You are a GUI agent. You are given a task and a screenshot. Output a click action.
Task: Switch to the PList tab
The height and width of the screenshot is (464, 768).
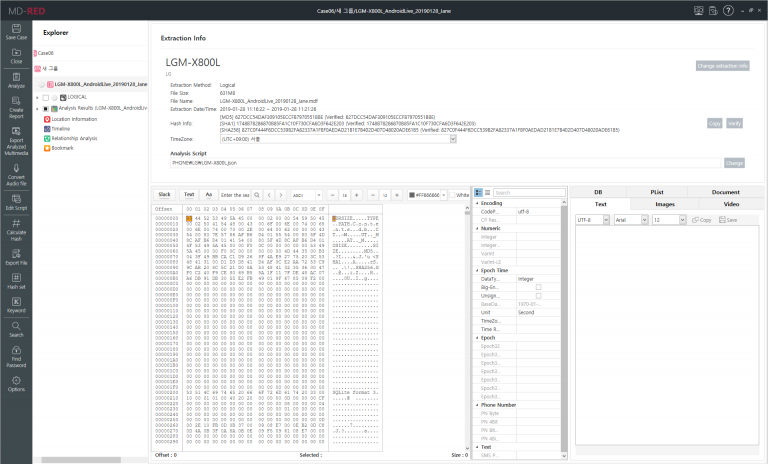(x=657, y=192)
